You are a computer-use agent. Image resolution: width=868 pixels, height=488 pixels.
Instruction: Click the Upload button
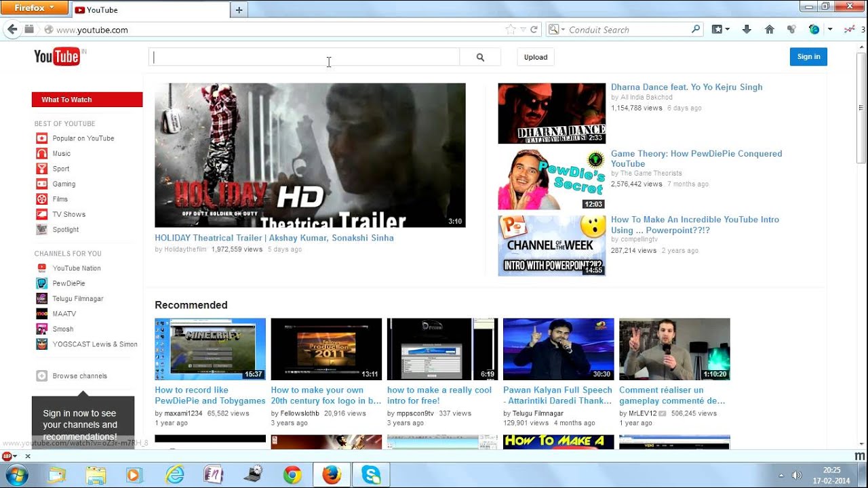[x=536, y=57]
